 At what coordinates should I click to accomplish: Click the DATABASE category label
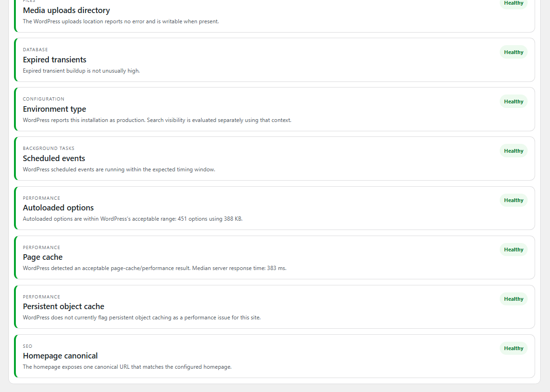click(35, 50)
